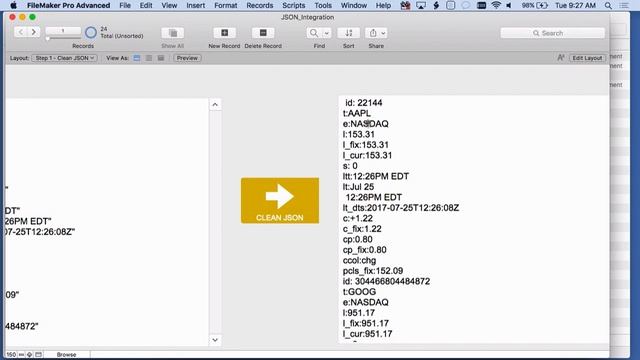The height and width of the screenshot is (360, 640).
Task: Open the Help menu
Action: click(x=383, y=5)
